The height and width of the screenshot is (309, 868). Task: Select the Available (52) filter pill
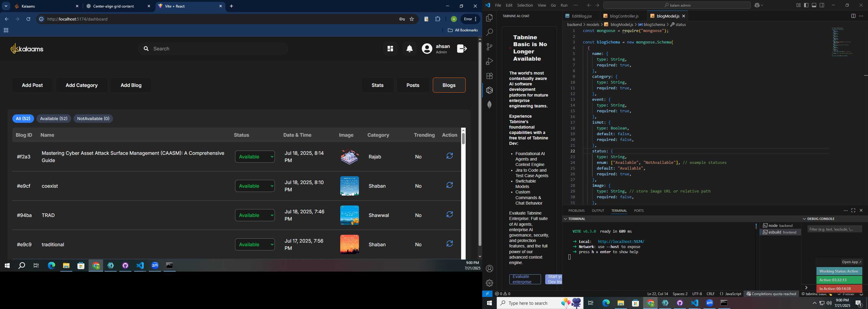pyautogui.click(x=54, y=119)
